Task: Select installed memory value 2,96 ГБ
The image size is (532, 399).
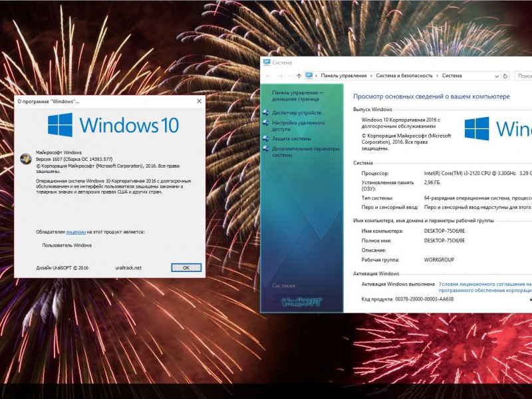Action: [x=432, y=182]
